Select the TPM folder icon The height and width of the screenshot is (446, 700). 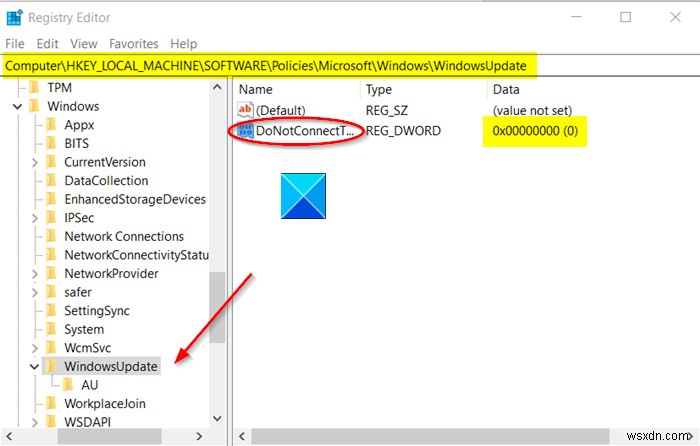(34, 88)
